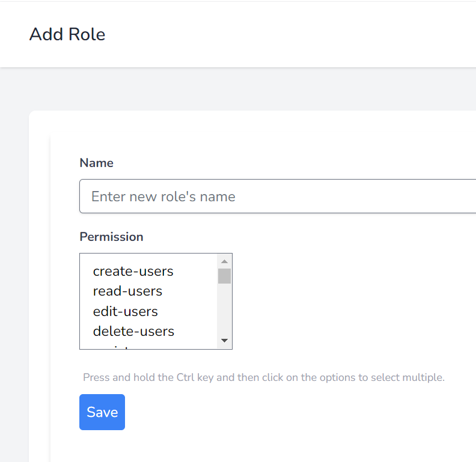Click the Name field label
Screen dimensions: 476x462
click(96, 163)
